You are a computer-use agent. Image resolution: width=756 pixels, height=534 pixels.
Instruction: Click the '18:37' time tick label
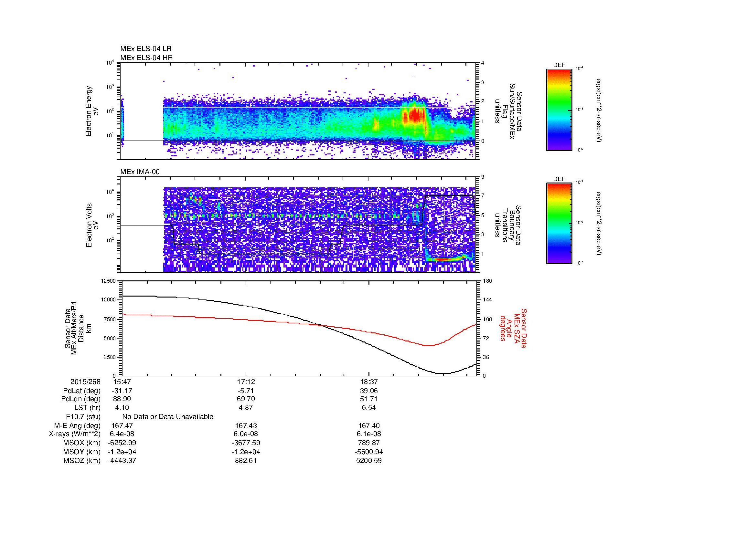tap(369, 382)
